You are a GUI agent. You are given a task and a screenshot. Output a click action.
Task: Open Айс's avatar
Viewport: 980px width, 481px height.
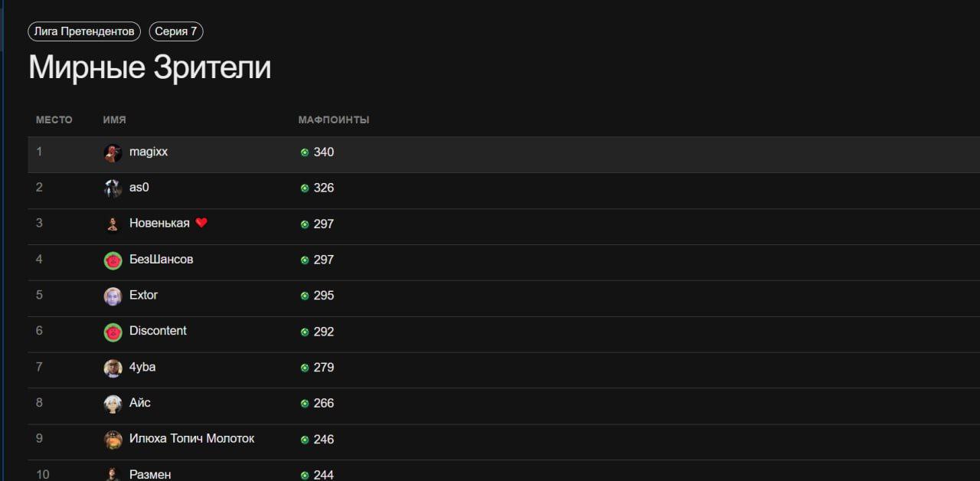pos(113,404)
